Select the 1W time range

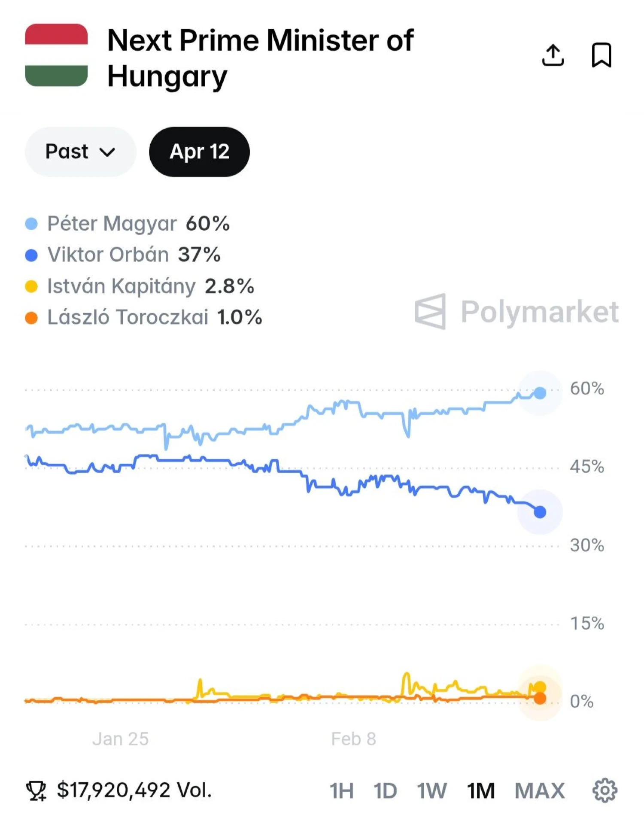pos(432,790)
